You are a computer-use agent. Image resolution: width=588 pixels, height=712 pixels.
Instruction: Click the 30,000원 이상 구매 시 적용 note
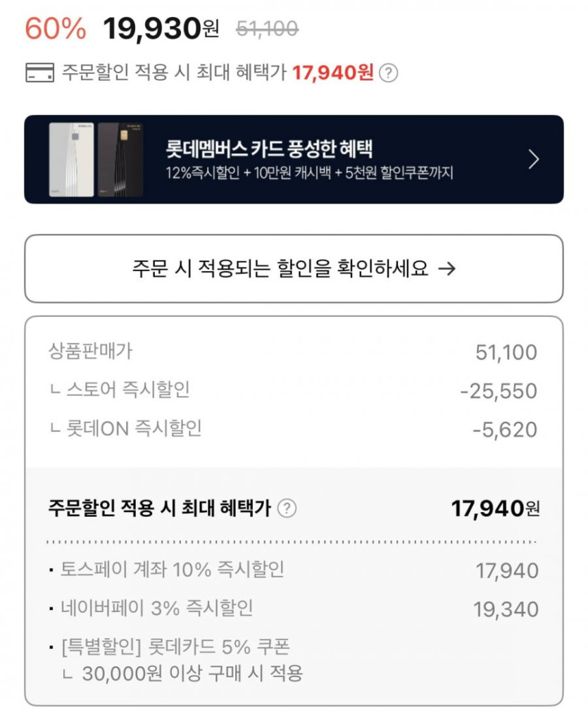(192, 673)
